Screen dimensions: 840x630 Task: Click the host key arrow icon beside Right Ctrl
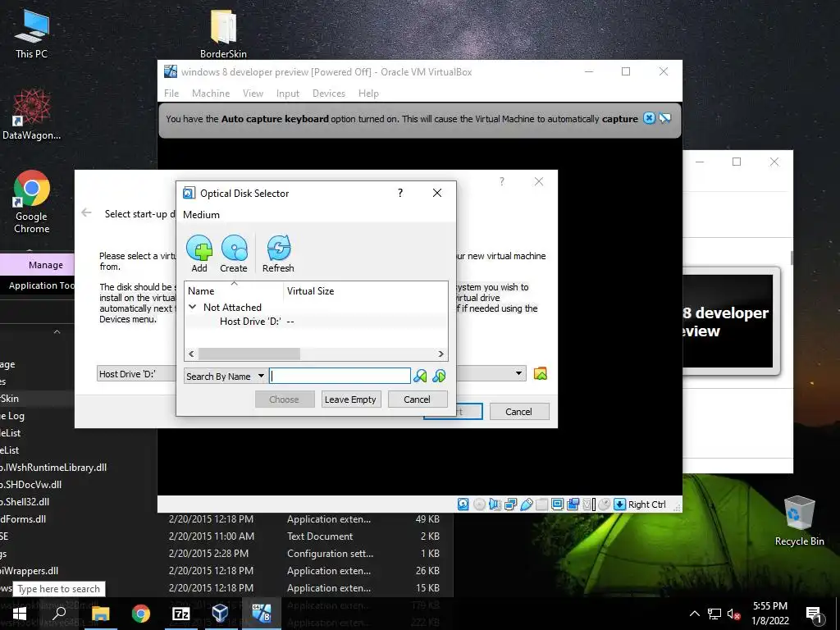click(620, 504)
